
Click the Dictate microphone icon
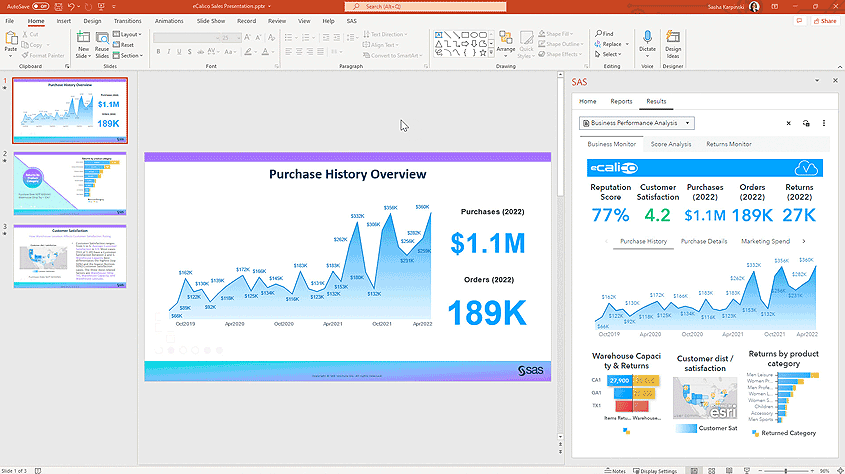point(647,37)
